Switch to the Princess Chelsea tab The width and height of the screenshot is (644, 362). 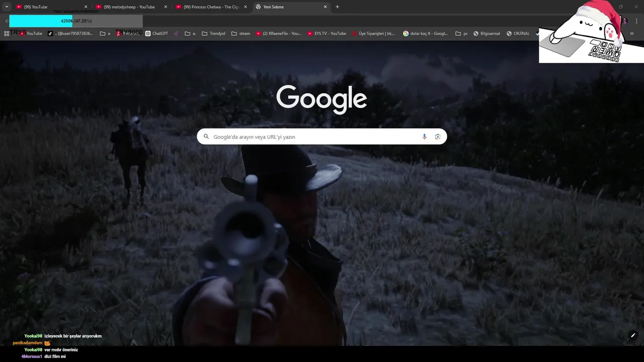(x=211, y=7)
